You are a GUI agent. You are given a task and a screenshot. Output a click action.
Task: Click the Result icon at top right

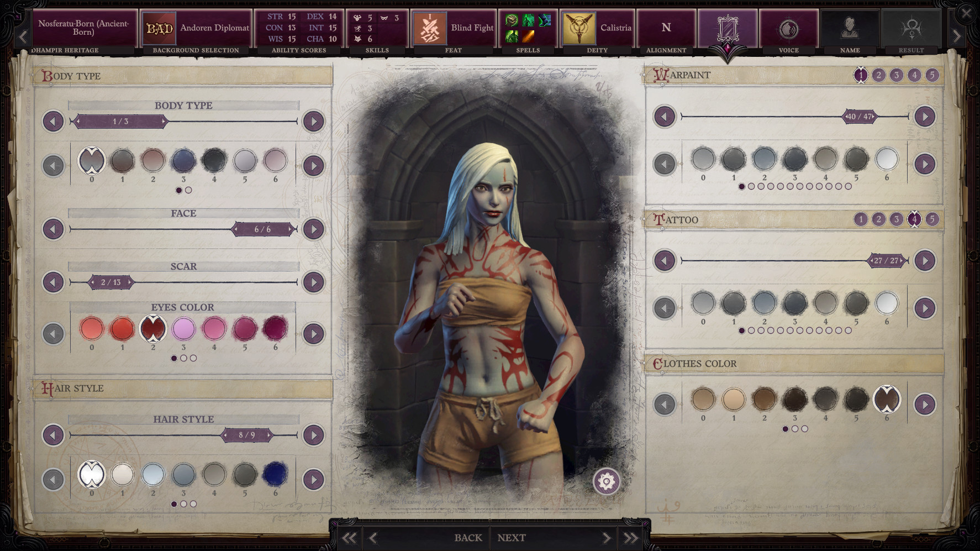click(911, 28)
